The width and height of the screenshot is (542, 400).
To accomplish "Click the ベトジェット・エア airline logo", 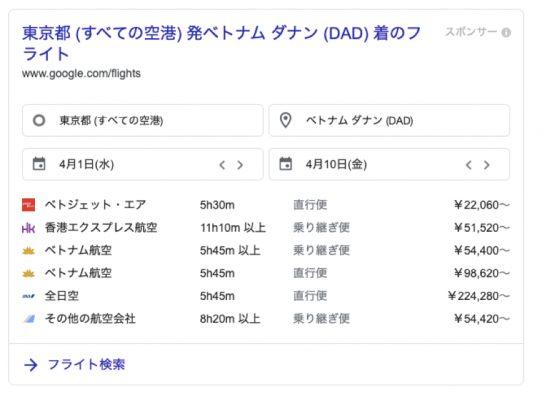I will (28, 205).
